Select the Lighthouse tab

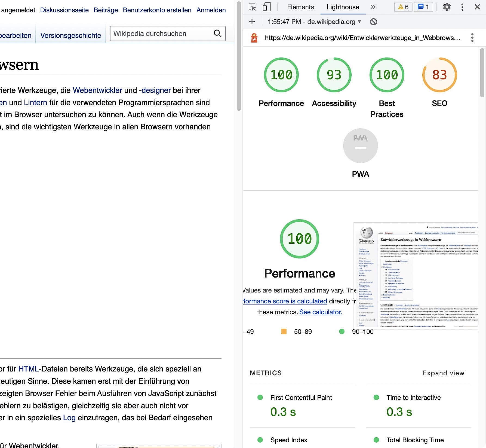[343, 7]
